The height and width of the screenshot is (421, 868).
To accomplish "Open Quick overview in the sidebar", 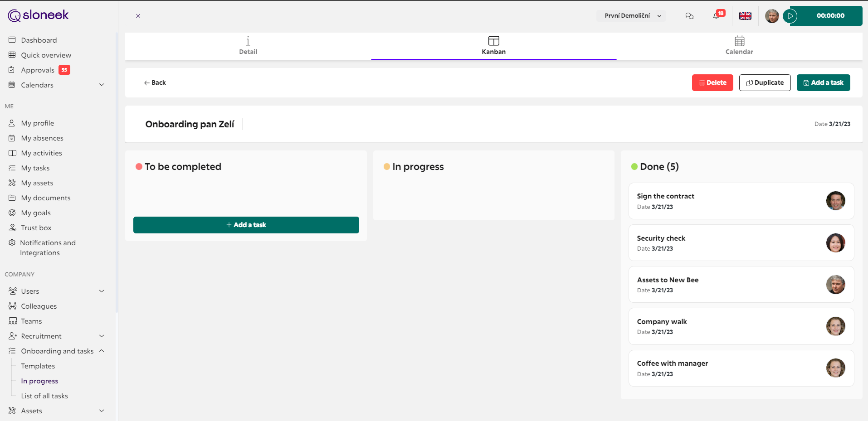I will [x=46, y=55].
